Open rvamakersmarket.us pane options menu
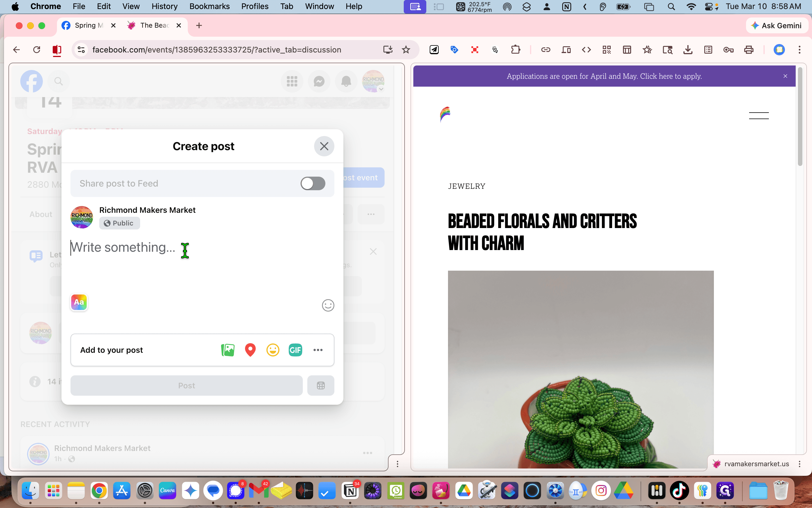 pos(800,464)
